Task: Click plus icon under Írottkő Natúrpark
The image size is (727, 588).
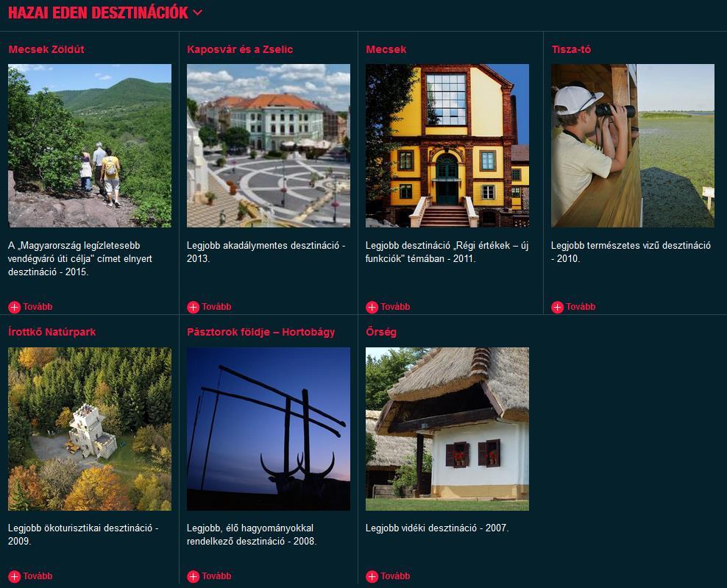Action: [x=15, y=576]
